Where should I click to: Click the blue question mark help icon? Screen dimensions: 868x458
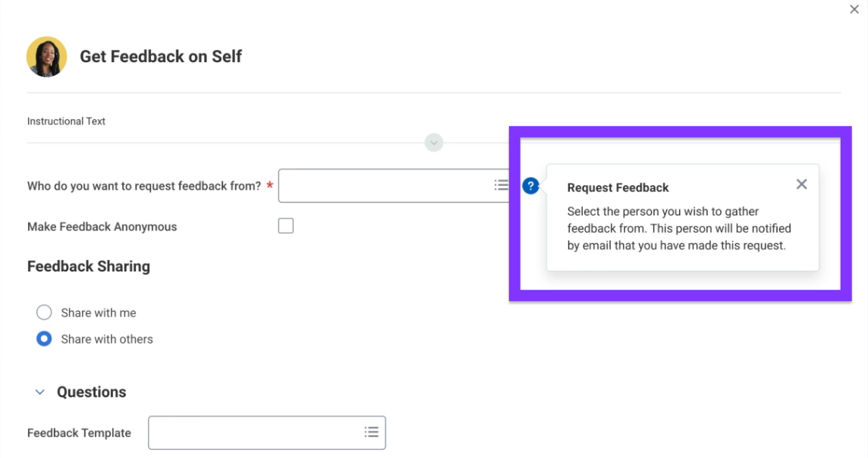(531, 186)
